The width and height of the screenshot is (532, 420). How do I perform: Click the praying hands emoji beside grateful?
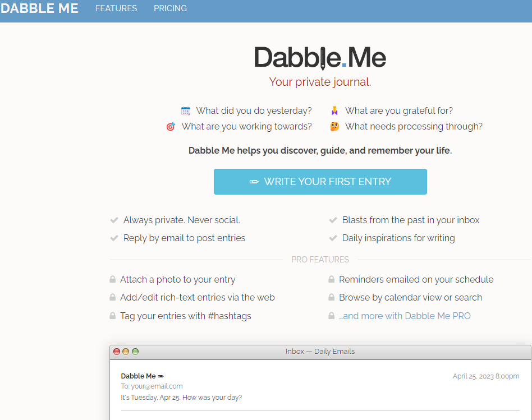334,111
